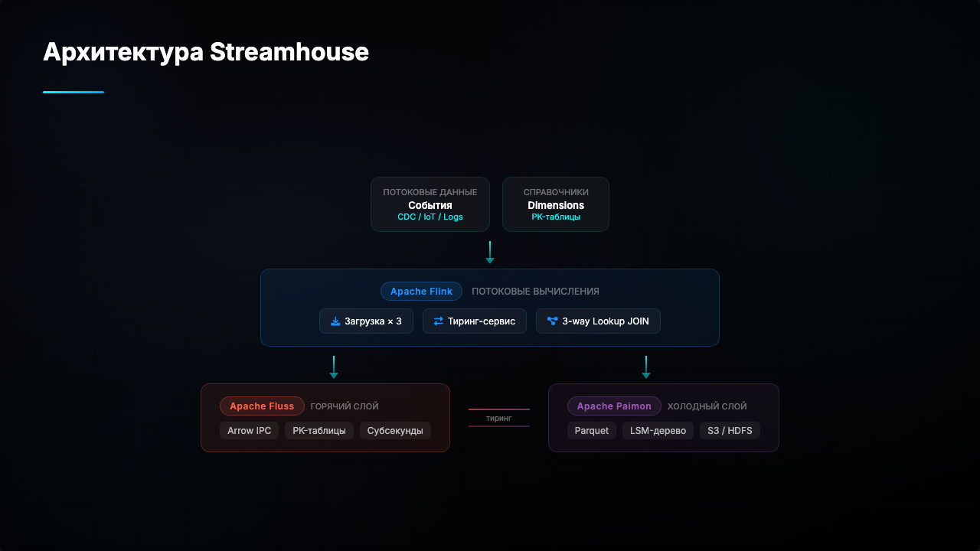Click the Субсекунды chip

[395, 431]
